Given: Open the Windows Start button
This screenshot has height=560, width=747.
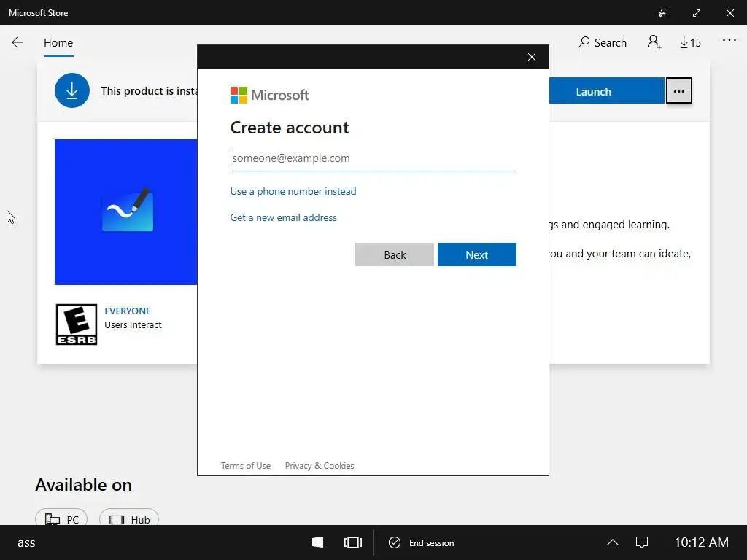Looking at the screenshot, I should coord(318,542).
